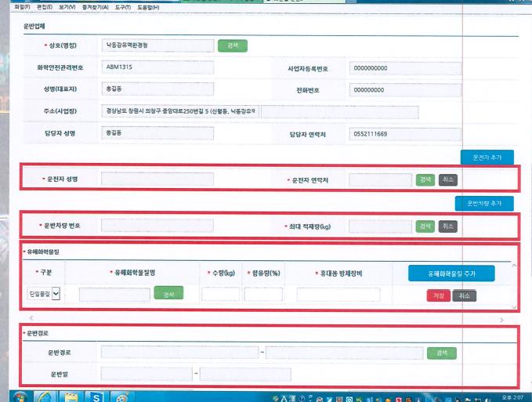Open File Explorer from the taskbar
Screen dimensions: 532x402
[x=71, y=397]
